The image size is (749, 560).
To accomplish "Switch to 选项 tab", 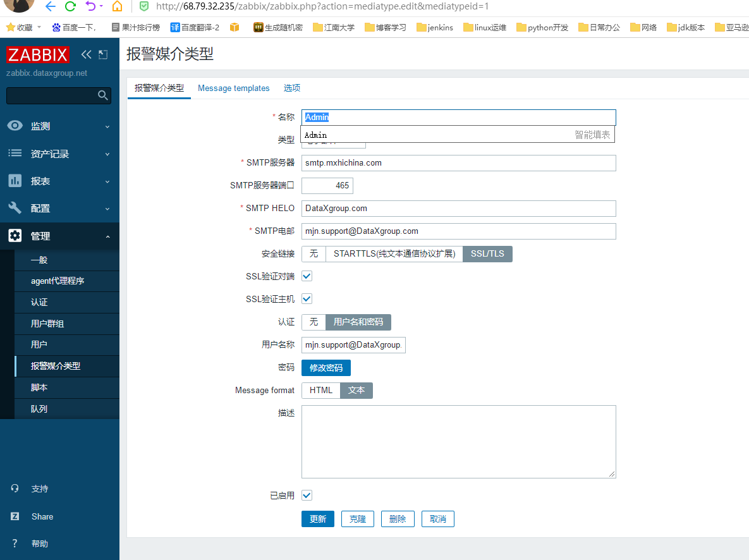I will coord(292,88).
